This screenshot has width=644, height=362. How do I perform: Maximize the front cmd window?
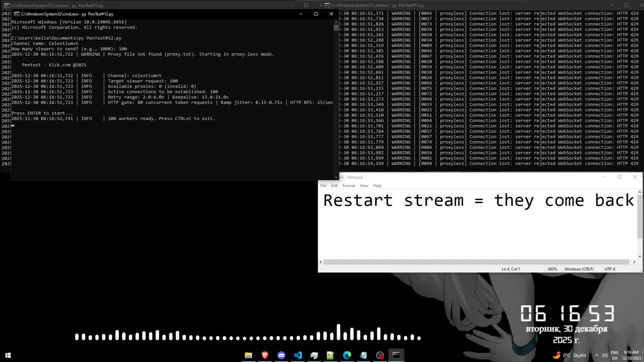click(316, 14)
